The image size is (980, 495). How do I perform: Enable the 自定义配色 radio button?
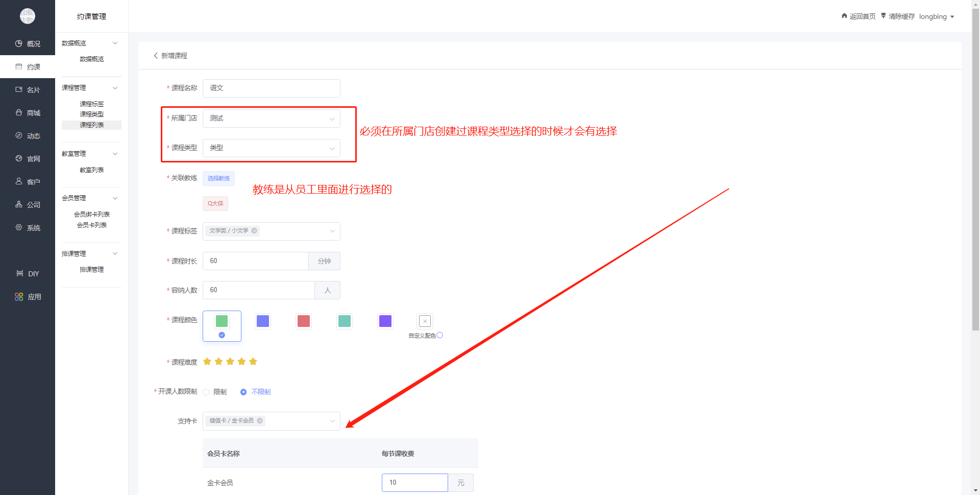tap(440, 335)
